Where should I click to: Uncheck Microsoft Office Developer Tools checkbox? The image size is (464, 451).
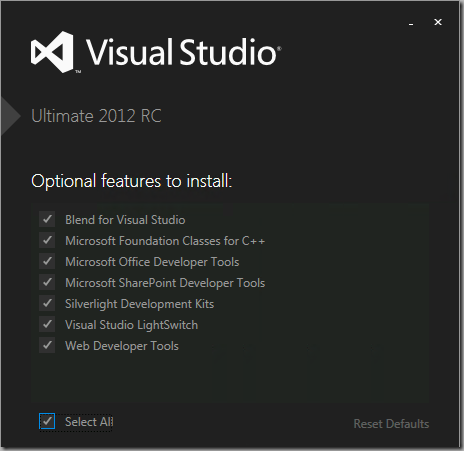pyautogui.click(x=47, y=261)
